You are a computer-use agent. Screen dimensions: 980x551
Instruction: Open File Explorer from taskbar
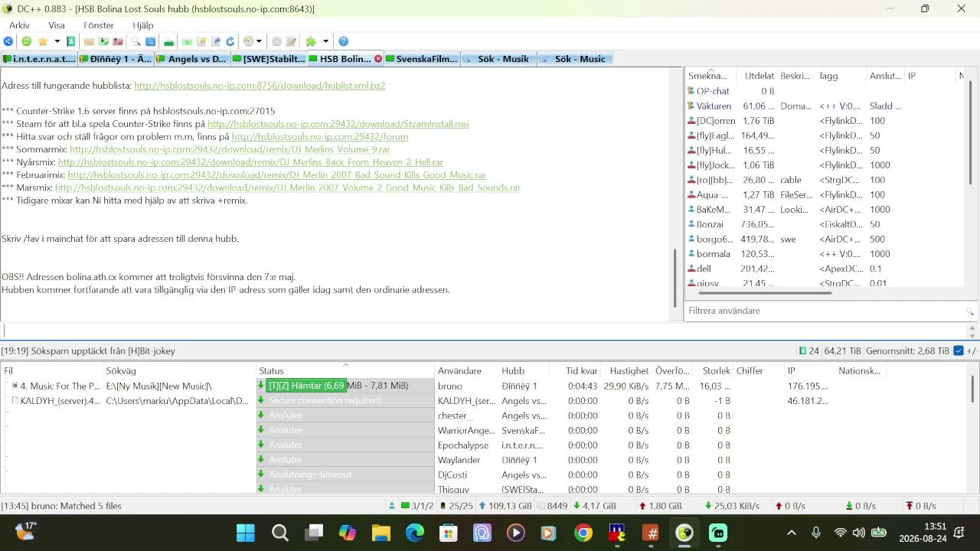(381, 533)
